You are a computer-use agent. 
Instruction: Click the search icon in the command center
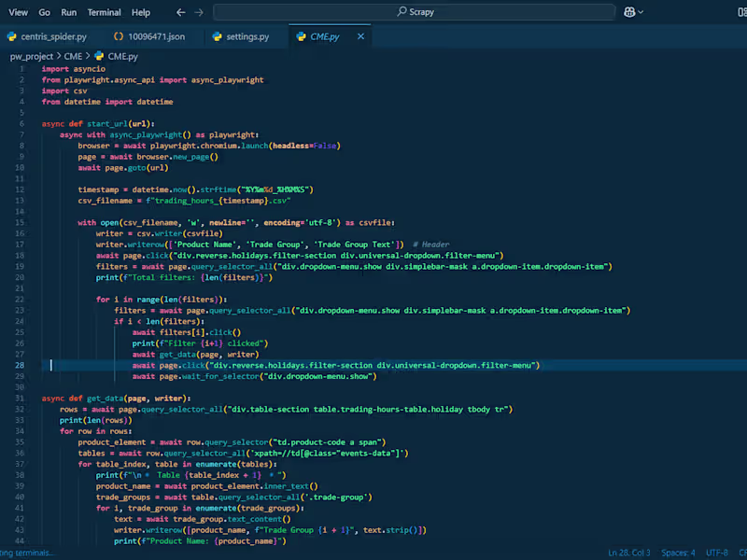point(402,12)
